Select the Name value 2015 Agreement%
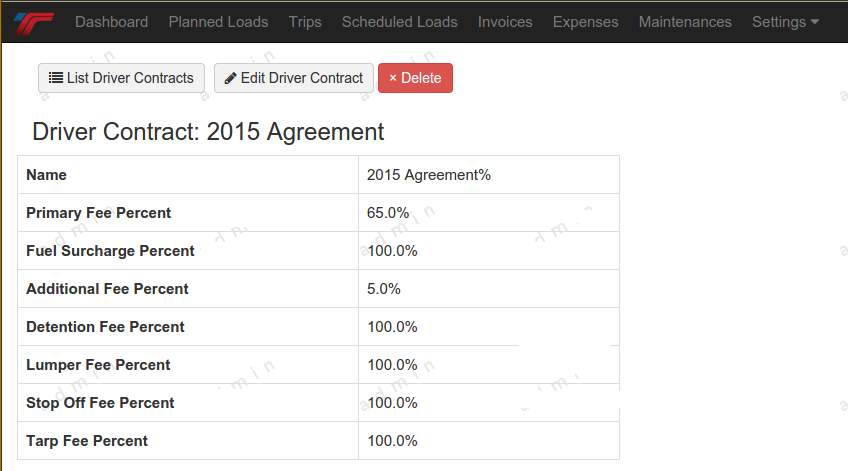848x471 pixels. (x=428, y=175)
